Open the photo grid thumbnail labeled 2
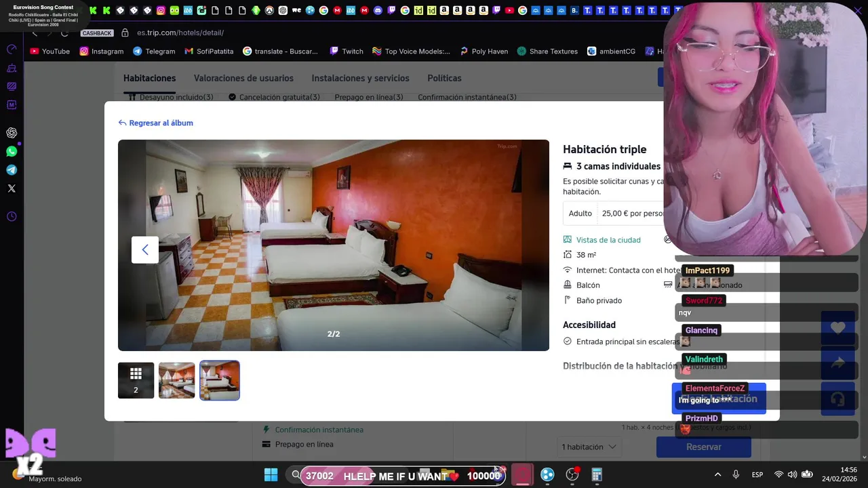The image size is (868, 488). (136, 380)
